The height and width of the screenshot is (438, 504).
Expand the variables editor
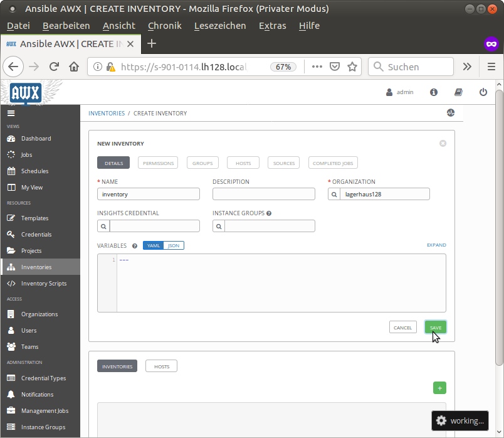[436, 245]
